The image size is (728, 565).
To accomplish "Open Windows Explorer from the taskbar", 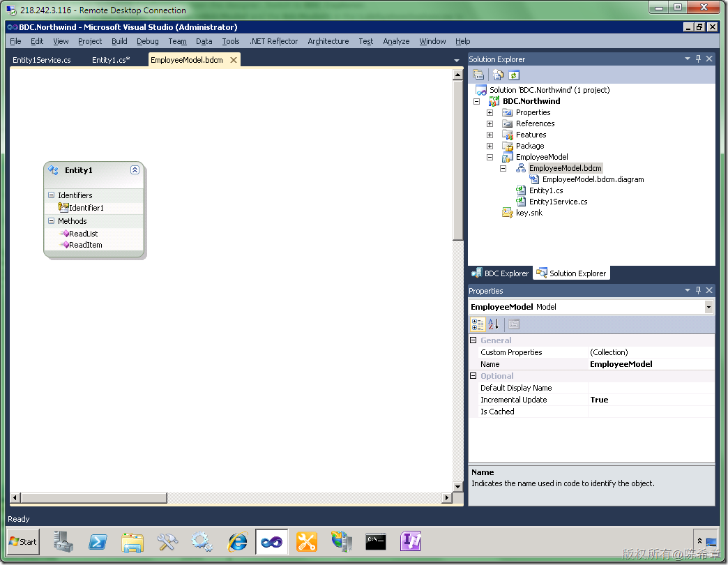I will tap(132, 541).
